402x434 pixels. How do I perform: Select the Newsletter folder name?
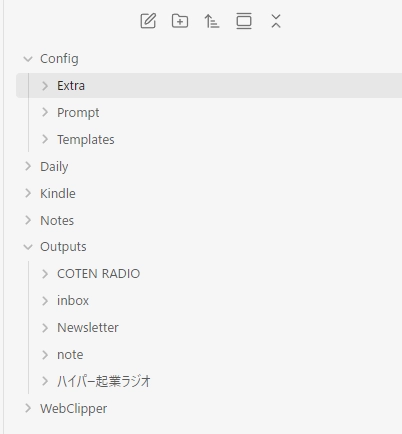tap(88, 328)
